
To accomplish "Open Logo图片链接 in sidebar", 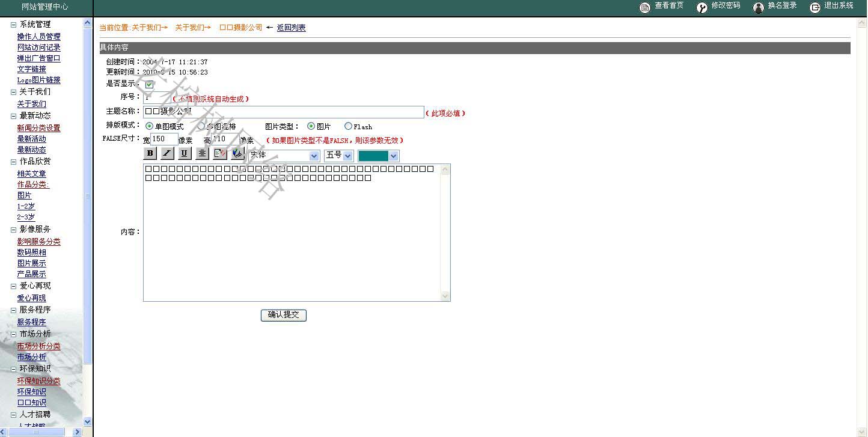I will [x=39, y=80].
